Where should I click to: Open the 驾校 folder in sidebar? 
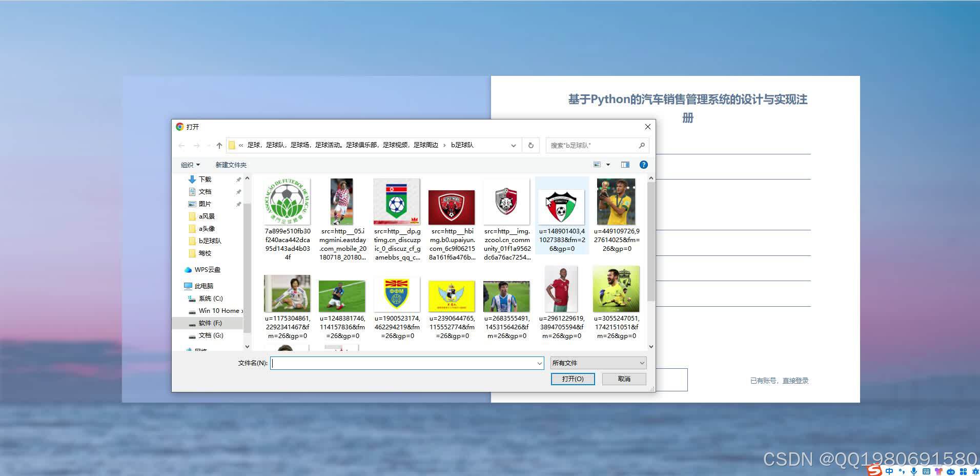point(205,253)
